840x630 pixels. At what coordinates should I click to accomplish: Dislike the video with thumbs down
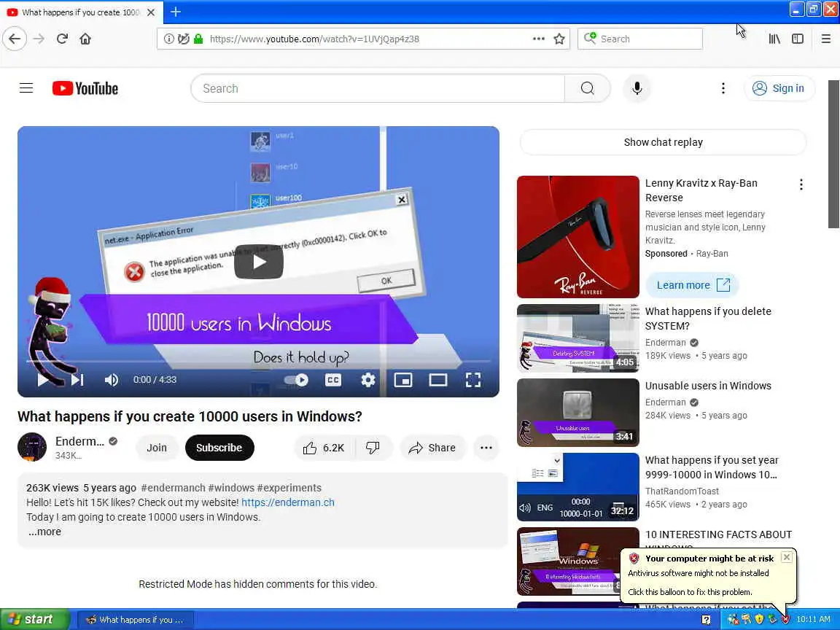[x=373, y=448]
